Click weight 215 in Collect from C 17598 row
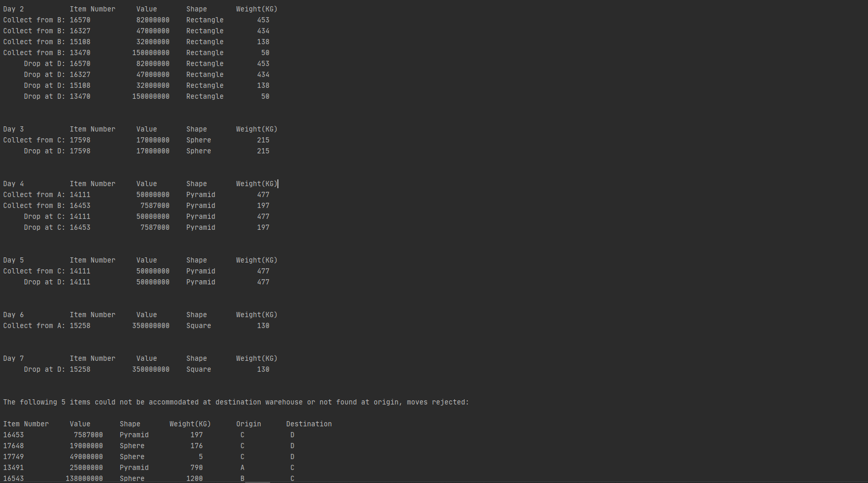 pyautogui.click(x=263, y=140)
